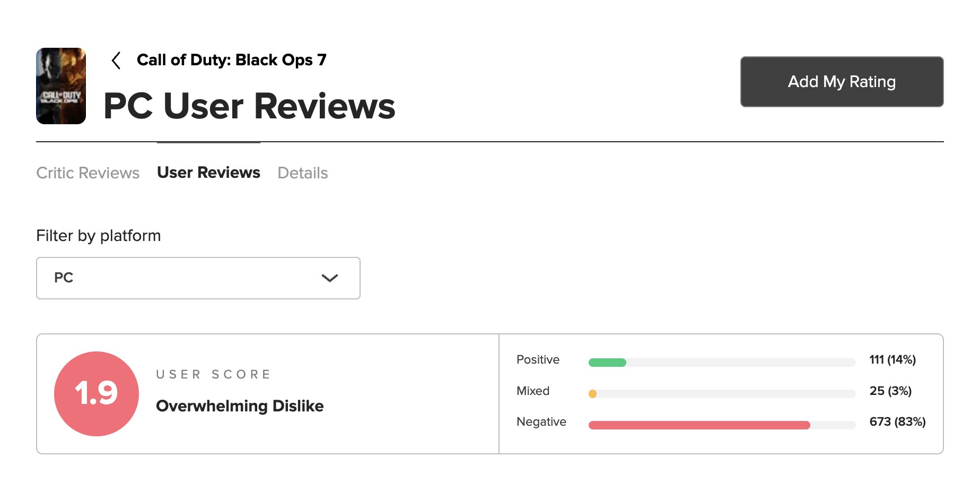Click the green Positive reviews bar
Image resolution: width=980 pixels, height=482 pixels.
[607, 363]
